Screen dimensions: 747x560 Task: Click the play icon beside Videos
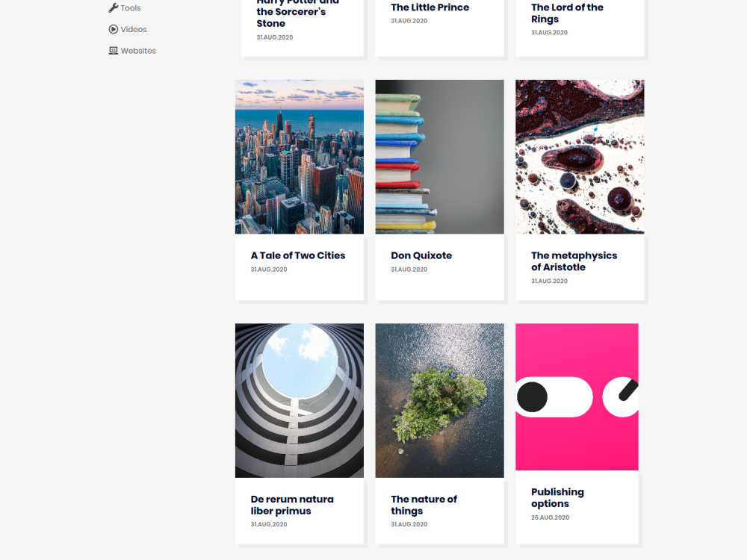[112, 28]
